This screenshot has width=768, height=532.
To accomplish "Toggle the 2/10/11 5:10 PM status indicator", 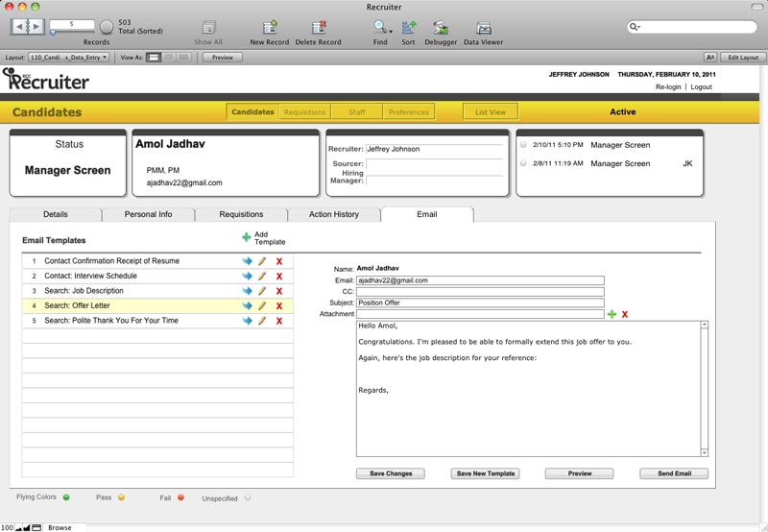I will 523,145.
